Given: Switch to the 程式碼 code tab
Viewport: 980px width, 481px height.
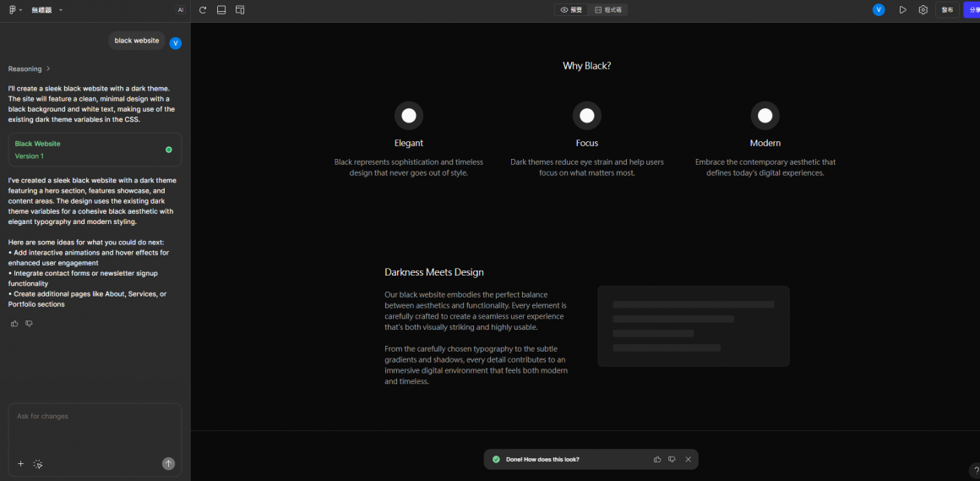Looking at the screenshot, I should click(x=608, y=10).
